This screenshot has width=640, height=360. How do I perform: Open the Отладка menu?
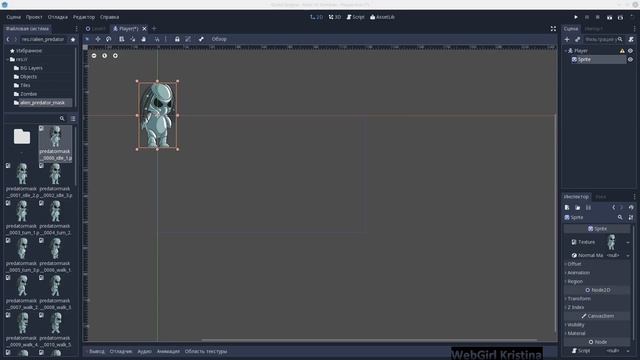coord(58,17)
